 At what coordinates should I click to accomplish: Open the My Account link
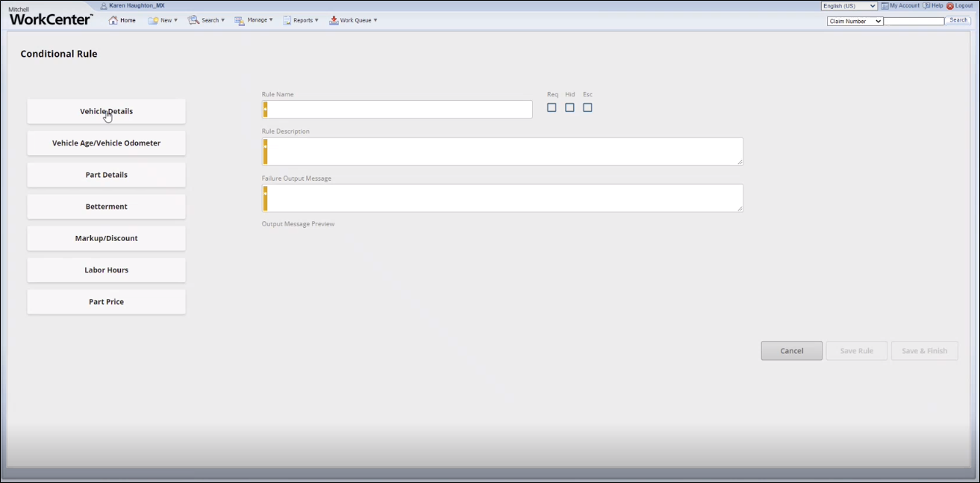coord(904,6)
